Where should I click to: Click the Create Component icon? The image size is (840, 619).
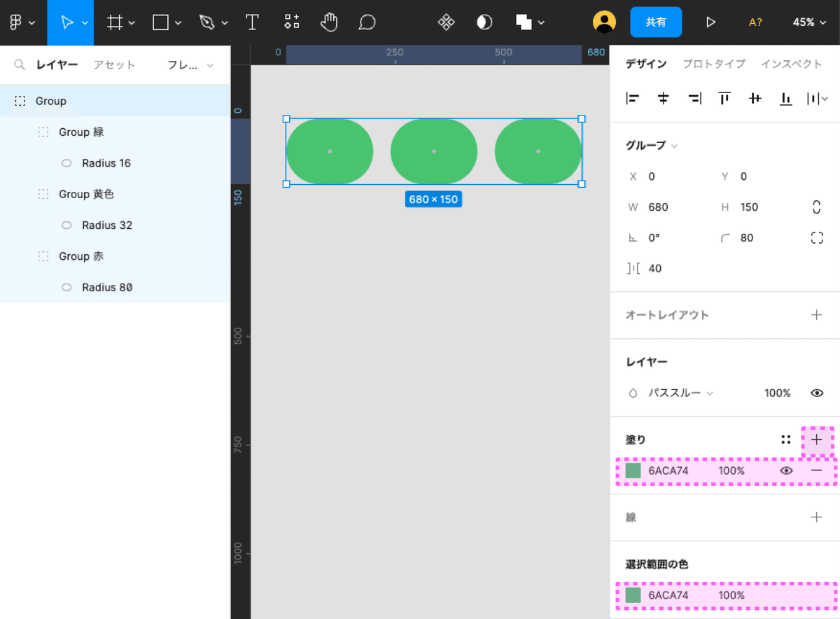click(446, 22)
